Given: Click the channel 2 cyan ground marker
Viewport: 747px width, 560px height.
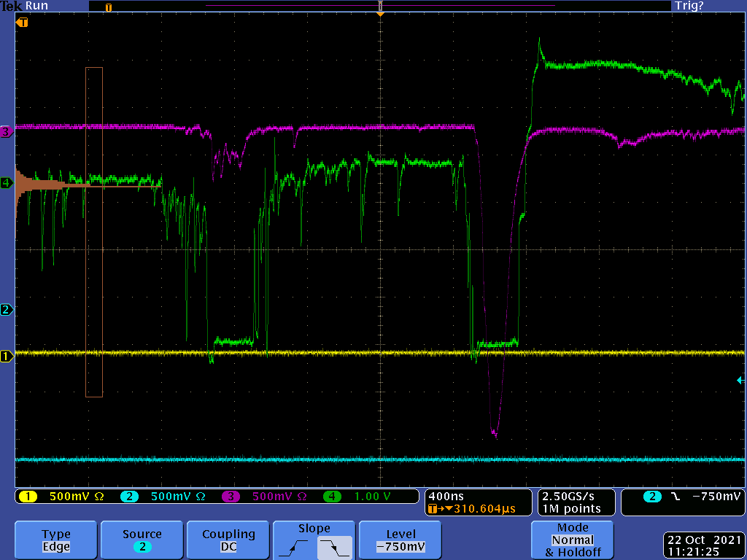Looking at the screenshot, I should coord(7,310).
